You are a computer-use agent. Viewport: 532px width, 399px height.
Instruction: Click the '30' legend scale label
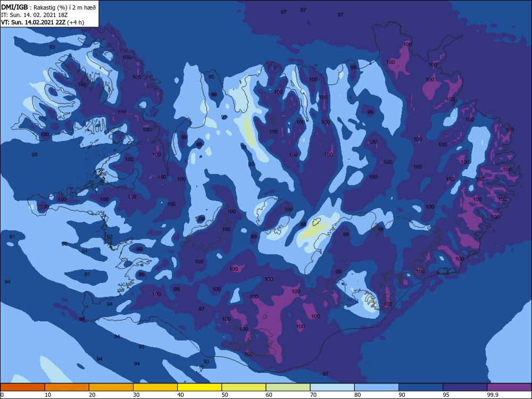click(136, 395)
